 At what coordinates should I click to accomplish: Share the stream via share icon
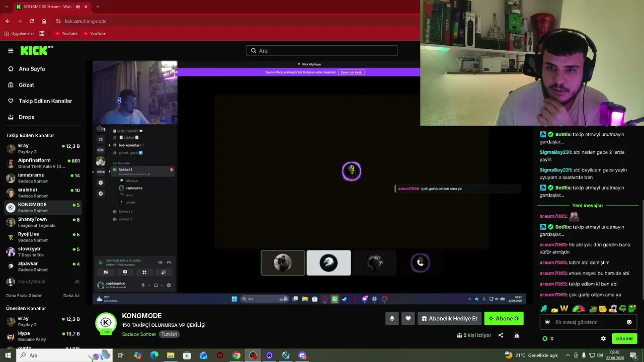point(501,335)
